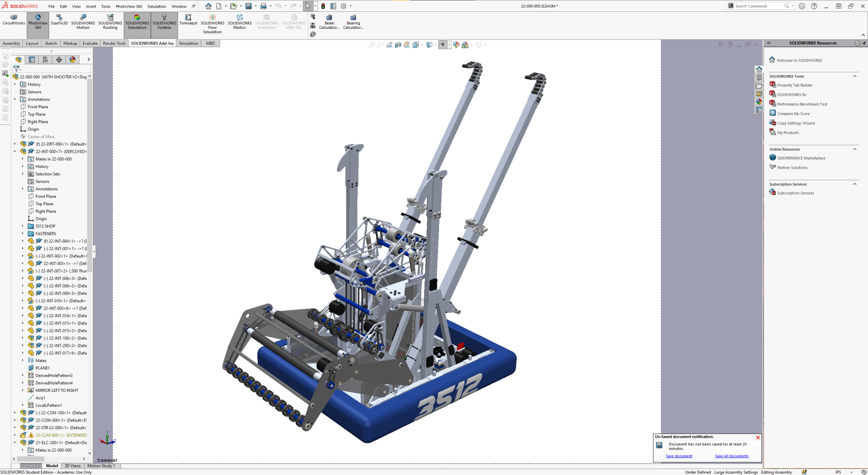Open the Edit Appearance colored ball
This screenshot has height=475, width=868.
(456, 45)
